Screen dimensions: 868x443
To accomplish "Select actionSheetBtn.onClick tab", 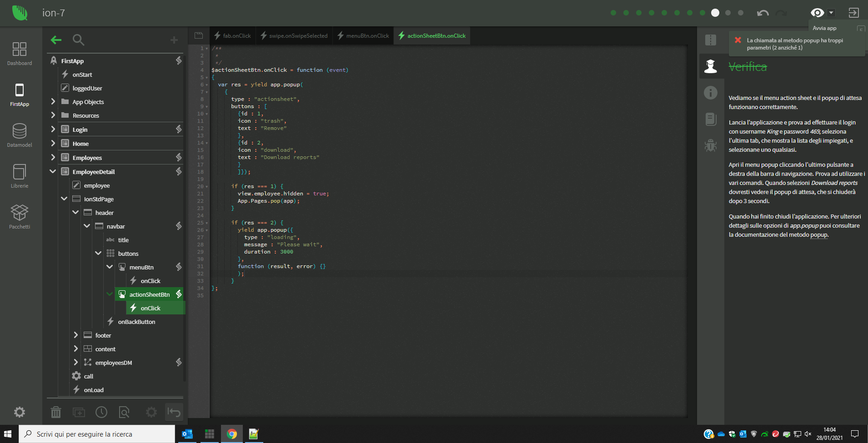I will [x=432, y=35].
